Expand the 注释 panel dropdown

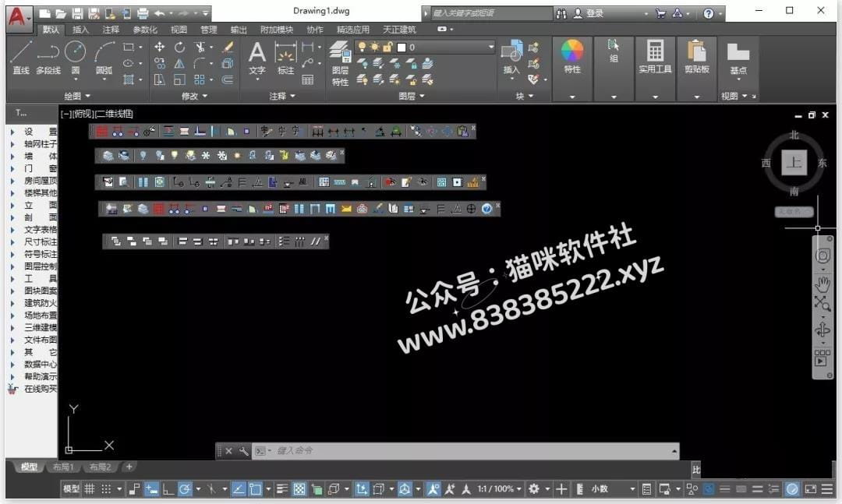pos(282,96)
